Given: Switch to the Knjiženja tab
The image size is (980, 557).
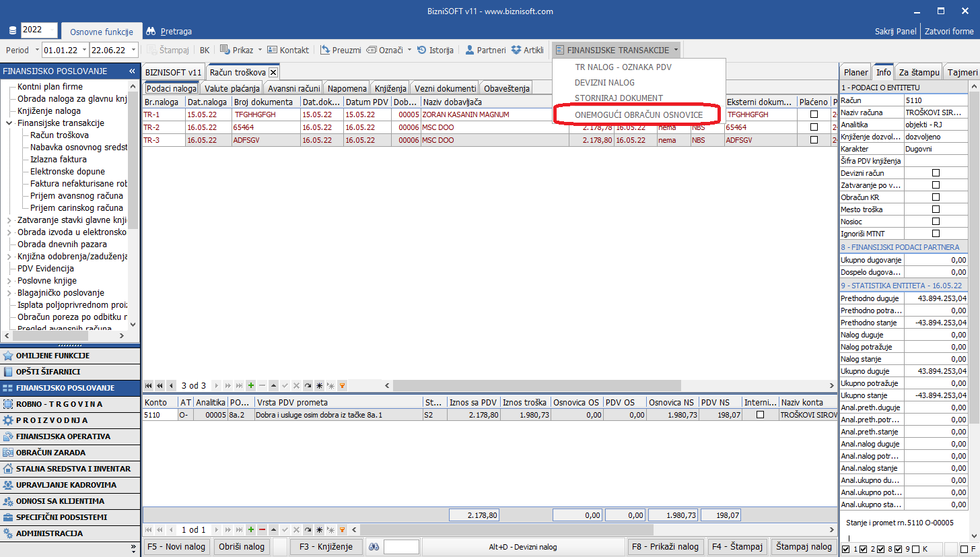Looking at the screenshot, I should (390, 88).
